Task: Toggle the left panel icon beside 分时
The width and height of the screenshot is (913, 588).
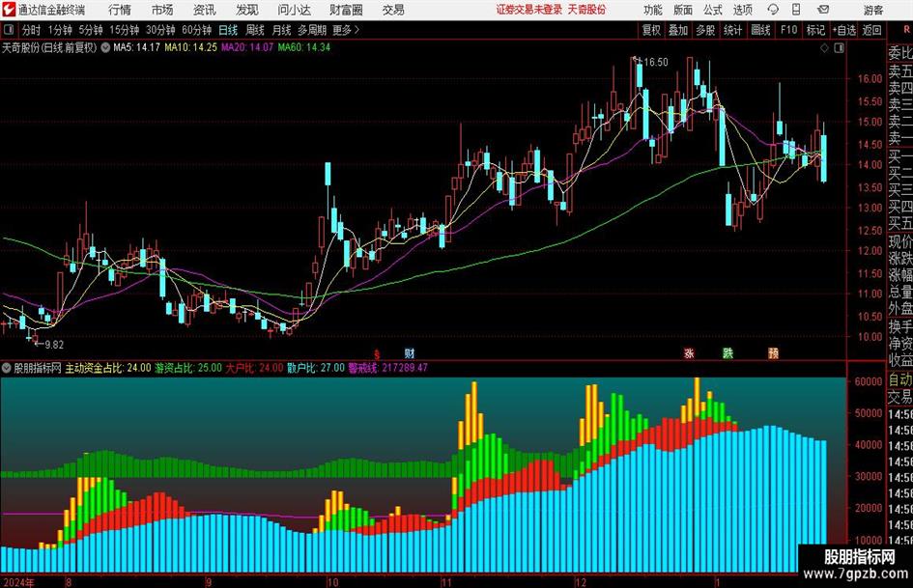Action: pos(8,30)
